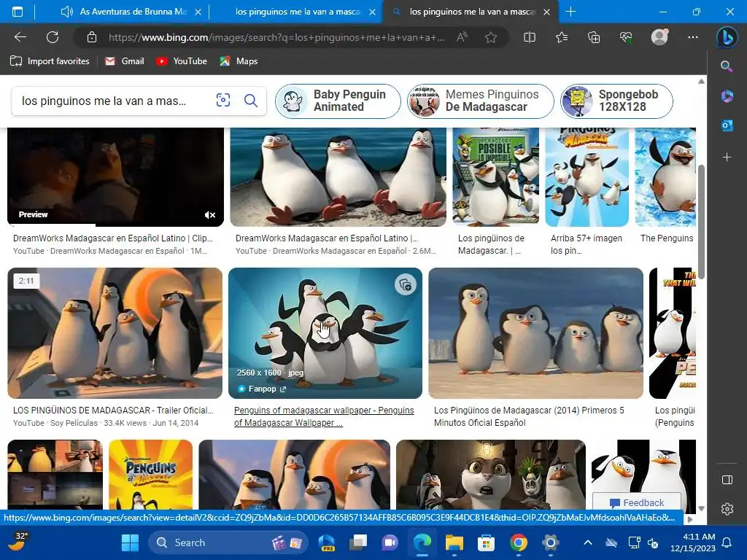Open the frightened lemur scene thumbnail
The height and width of the screenshot is (560, 747).
491,475
